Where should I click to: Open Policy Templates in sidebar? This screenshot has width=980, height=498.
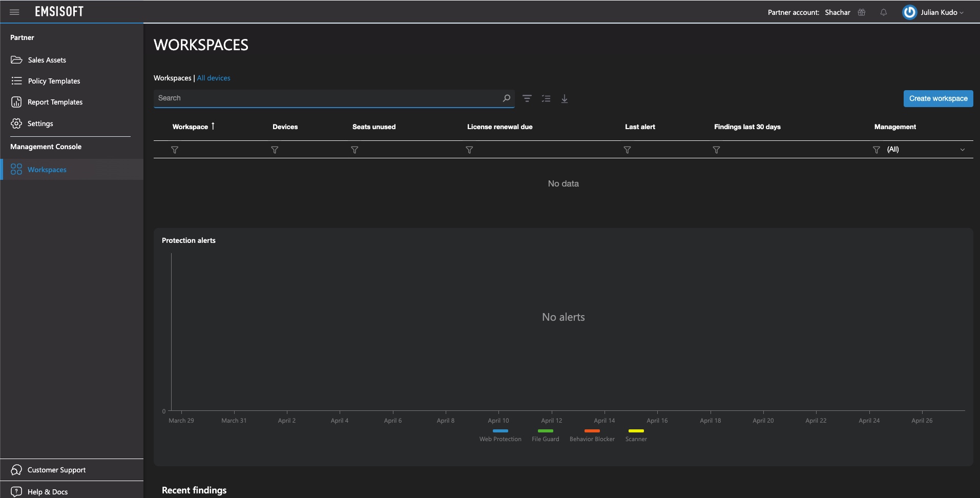[x=54, y=81]
